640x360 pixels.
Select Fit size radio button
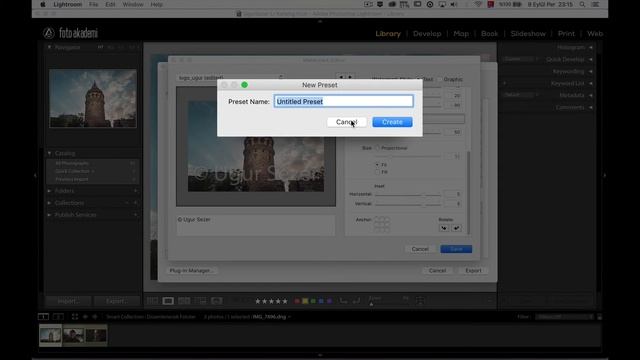click(x=377, y=164)
